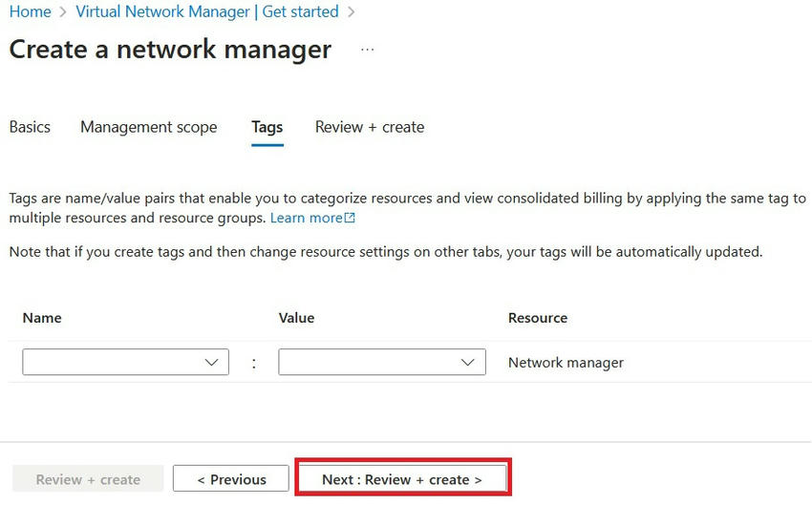The image size is (812, 505).
Task: Click the Network manager resource cell
Action: (x=566, y=363)
